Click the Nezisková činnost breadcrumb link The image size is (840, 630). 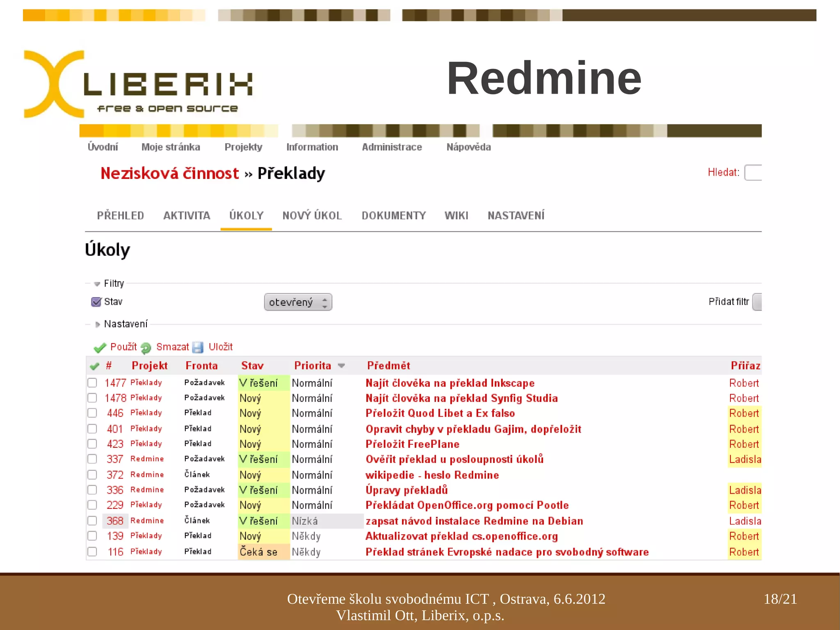pos(169,173)
